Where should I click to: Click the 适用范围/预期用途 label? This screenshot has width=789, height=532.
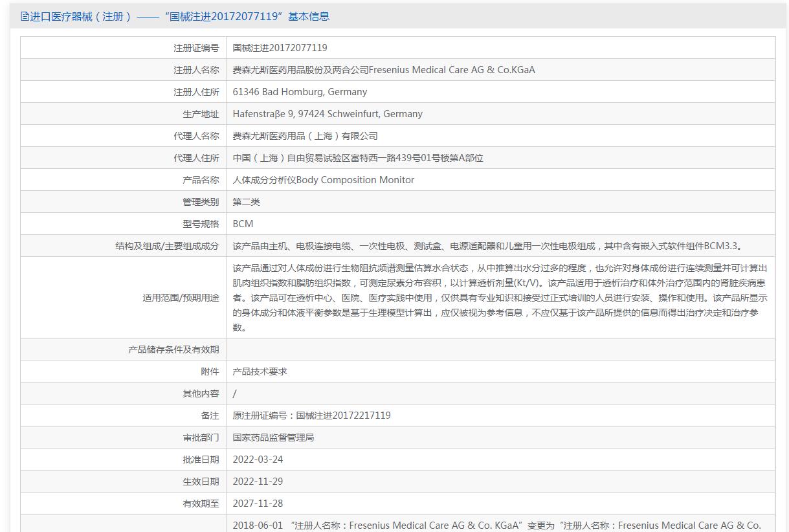point(181,298)
